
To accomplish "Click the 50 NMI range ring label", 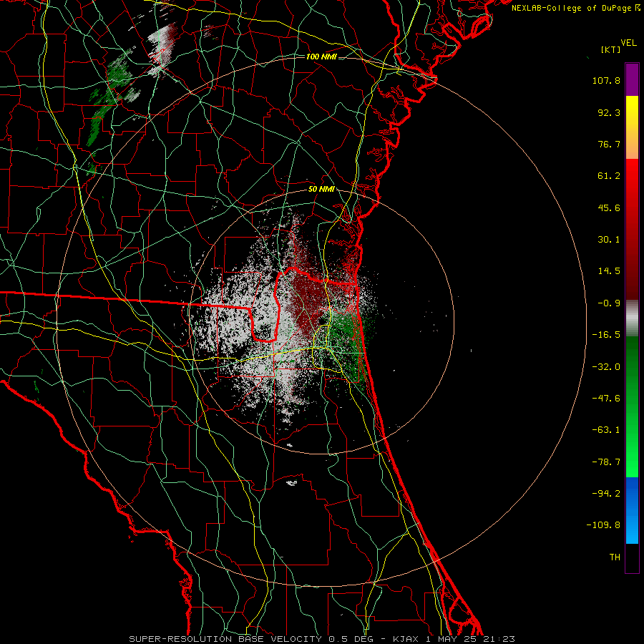I will tap(321, 190).
